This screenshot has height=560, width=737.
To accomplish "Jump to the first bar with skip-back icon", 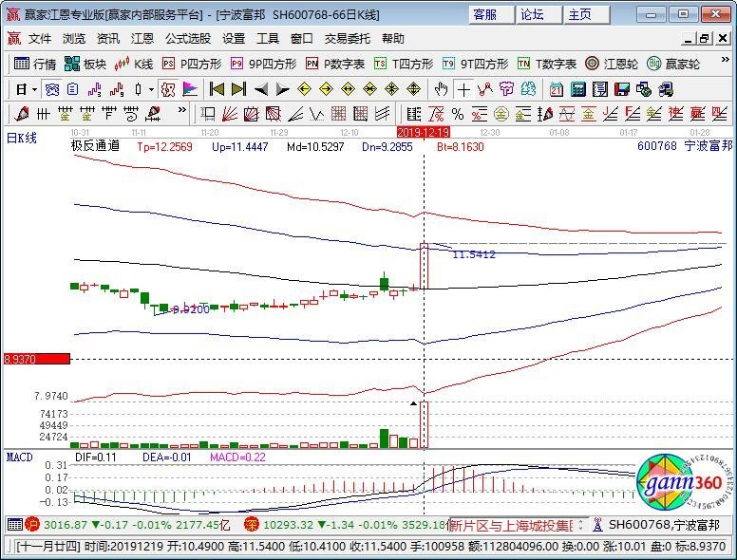I will coord(217,89).
